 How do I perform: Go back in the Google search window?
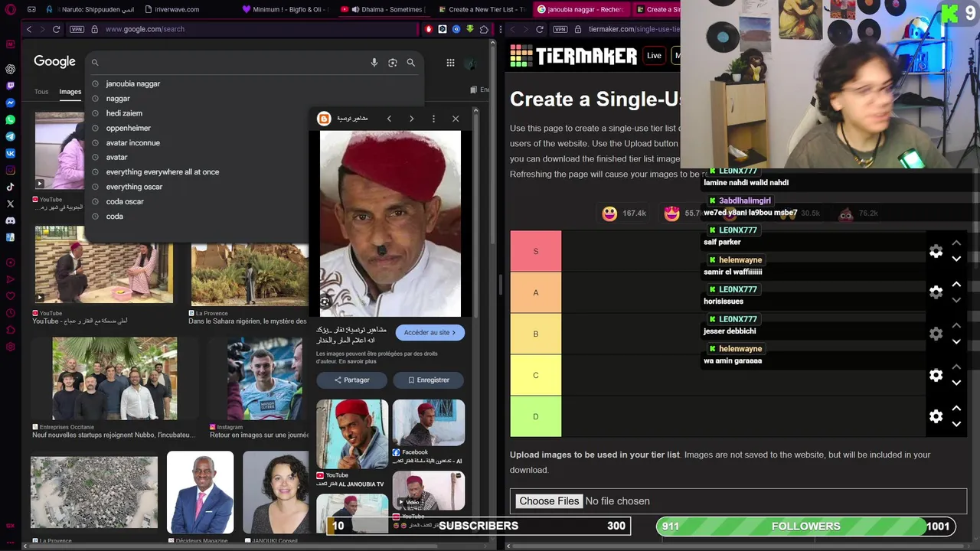coord(29,29)
